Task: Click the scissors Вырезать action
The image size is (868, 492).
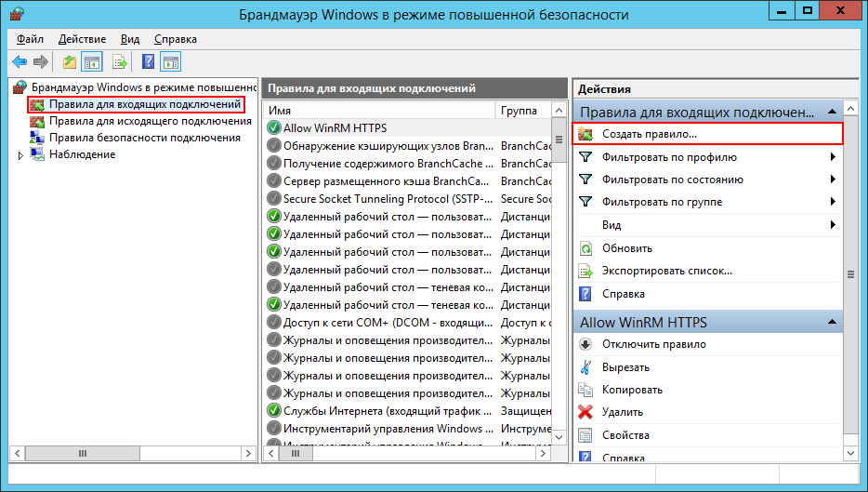Action: pyautogui.click(x=625, y=367)
